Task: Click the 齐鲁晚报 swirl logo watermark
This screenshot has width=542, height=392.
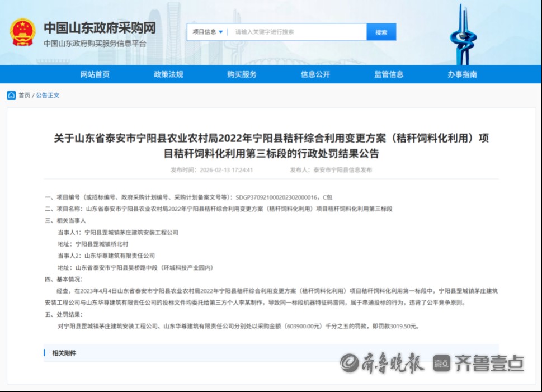Action: pos(350,362)
